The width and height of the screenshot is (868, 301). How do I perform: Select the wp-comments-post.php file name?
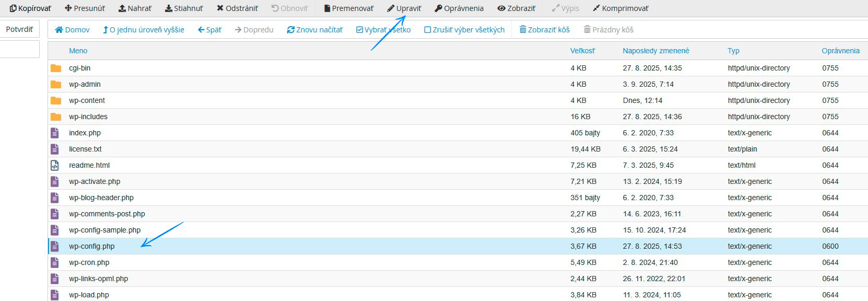(107, 214)
